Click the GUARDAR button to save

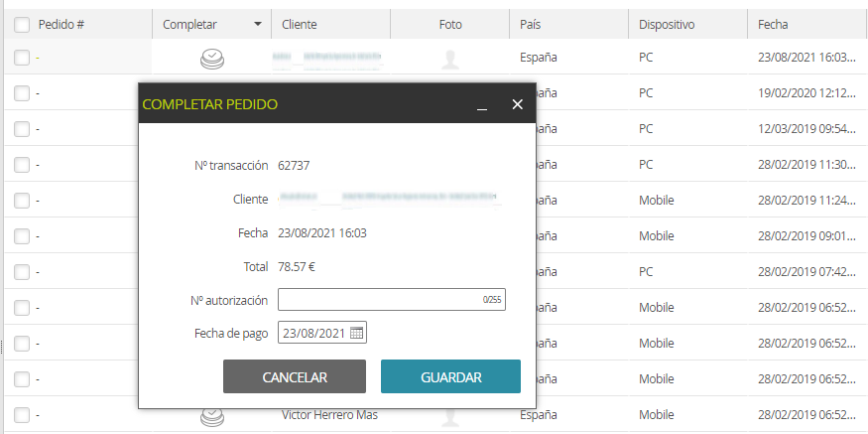tap(450, 377)
